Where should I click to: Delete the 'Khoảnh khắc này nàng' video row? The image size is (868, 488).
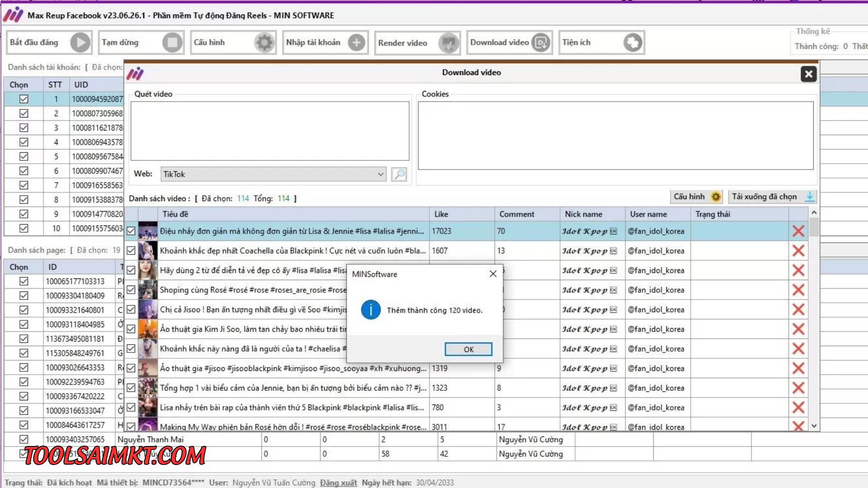pos(798,349)
